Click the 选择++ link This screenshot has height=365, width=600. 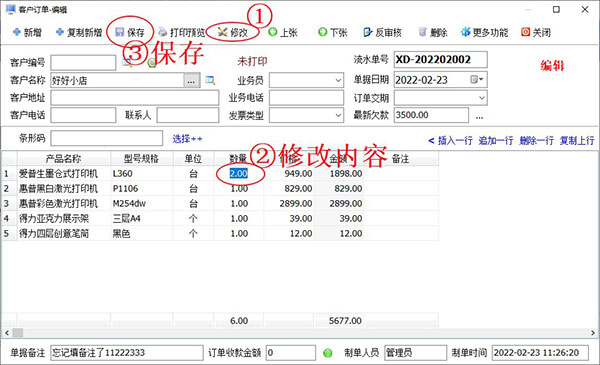click(187, 139)
